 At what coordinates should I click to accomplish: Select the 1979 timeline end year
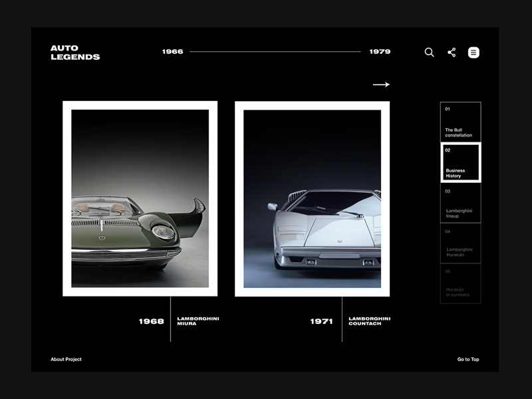point(380,52)
